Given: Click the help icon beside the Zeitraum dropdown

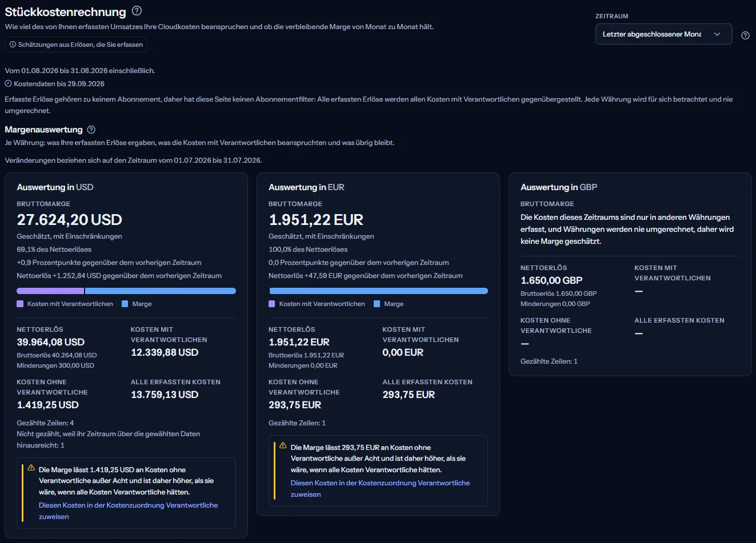Looking at the screenshot, I should 745,35.
